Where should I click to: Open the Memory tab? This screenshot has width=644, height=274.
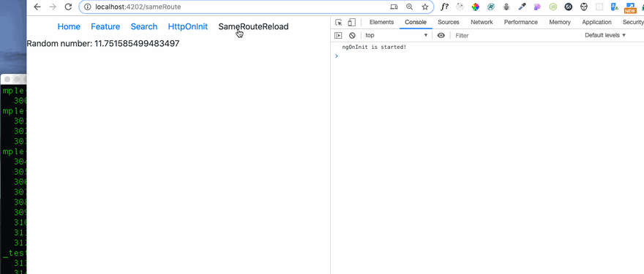click(560, 22)
